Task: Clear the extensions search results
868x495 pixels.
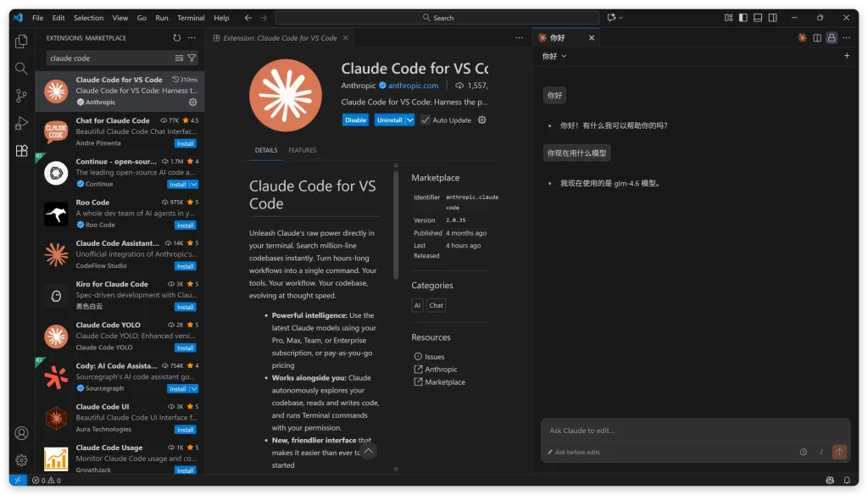Action: click(179, 58)
